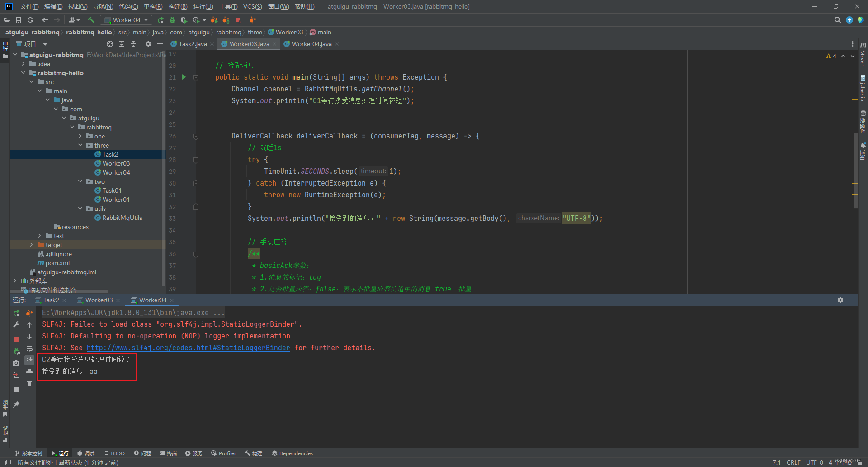Open Run panel settings gear icon
This screenshot has height=467, width=868.
pos(840,300)
